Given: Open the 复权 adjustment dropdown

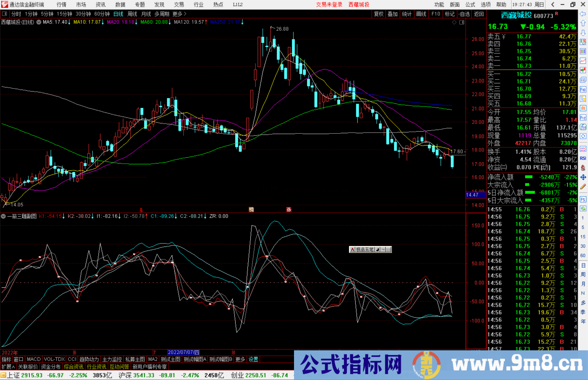Looking at the screenshot, I should click(379, 14).
